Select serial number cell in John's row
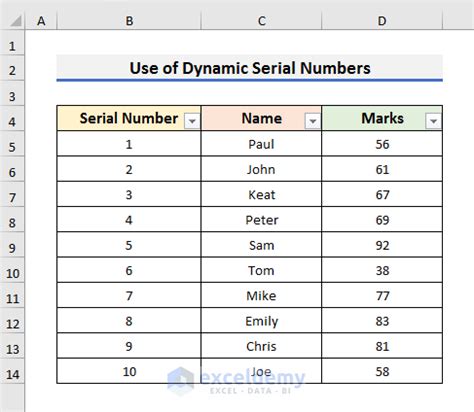 pos(129,169)
